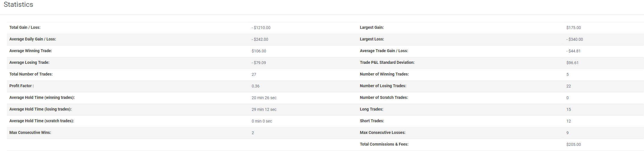Click the Total Number of Trades value 27

tap(254, 74)
